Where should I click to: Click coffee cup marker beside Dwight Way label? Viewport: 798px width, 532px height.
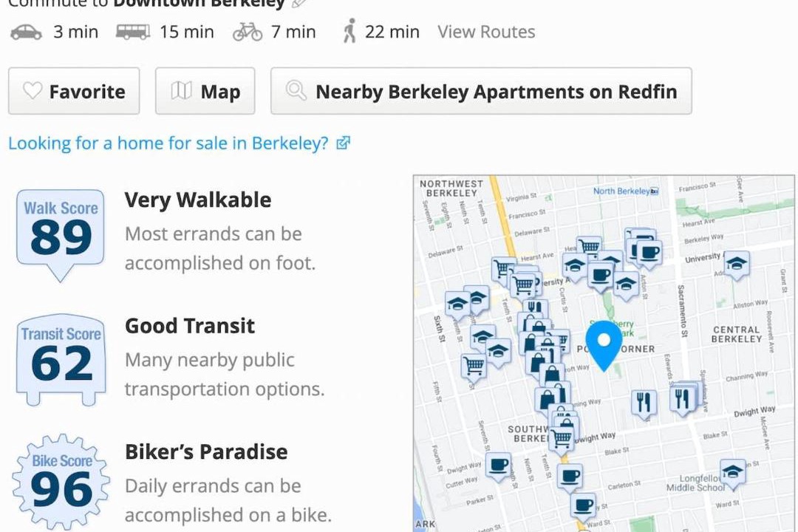pos(498,465)
